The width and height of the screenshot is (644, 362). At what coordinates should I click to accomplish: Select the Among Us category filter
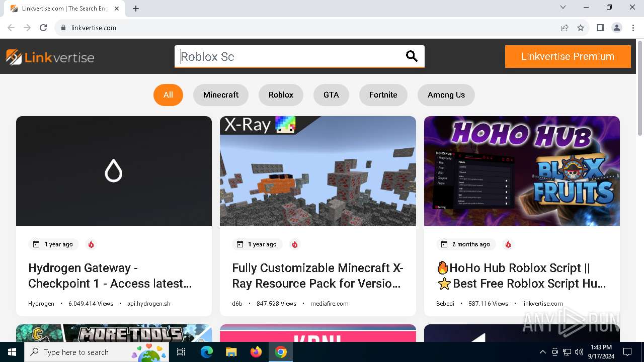click(446, 95)
